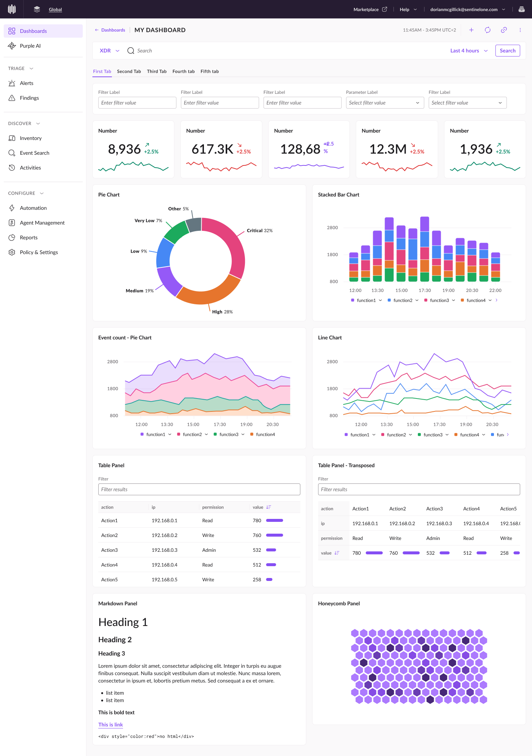
Task: Sort Table Panel by value column icon
Action: click(269, 507)
